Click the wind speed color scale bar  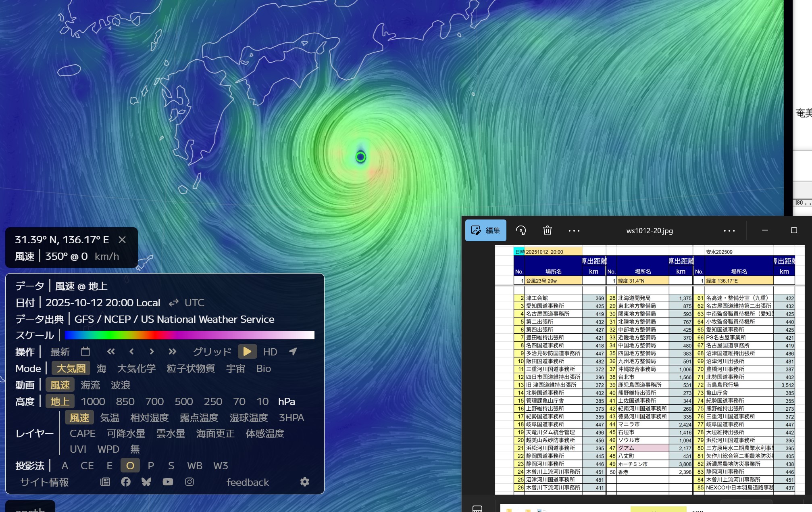click(189, 335)
